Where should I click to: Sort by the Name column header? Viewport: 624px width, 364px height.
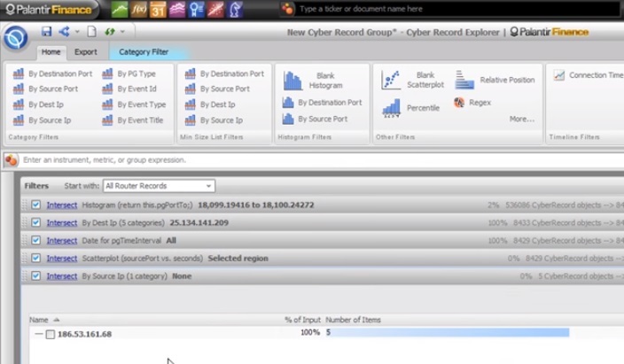point(39,320)
